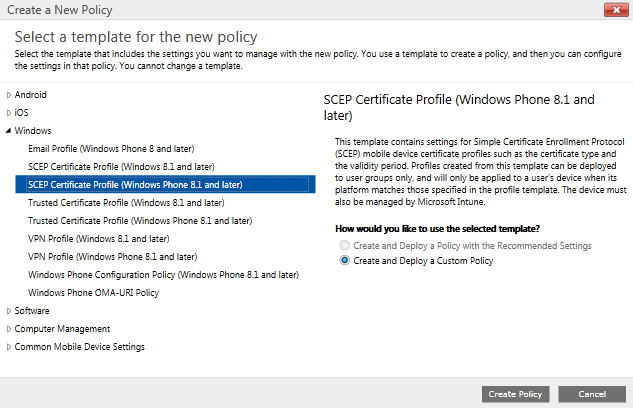Select VPN Profile (Windows 8.1 and later)
The width and height of the screenshot is (633, 408).
(x=98, y=239)
